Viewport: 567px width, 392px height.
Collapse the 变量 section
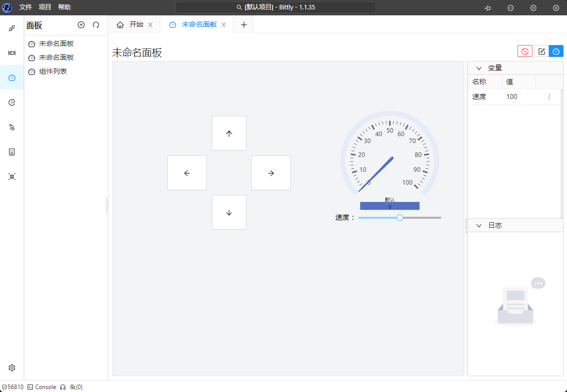click(479, 68)
